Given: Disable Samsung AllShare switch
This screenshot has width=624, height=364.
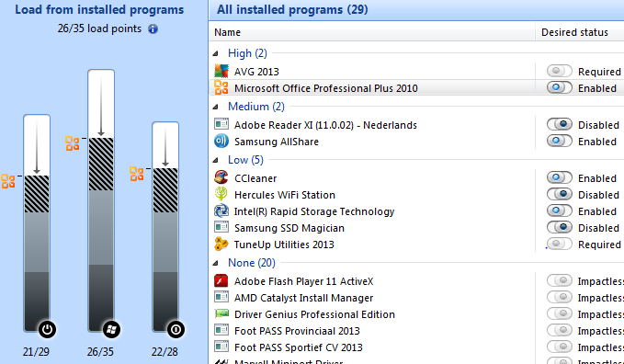Looking at the screenshot, I should tap(559, 141).
